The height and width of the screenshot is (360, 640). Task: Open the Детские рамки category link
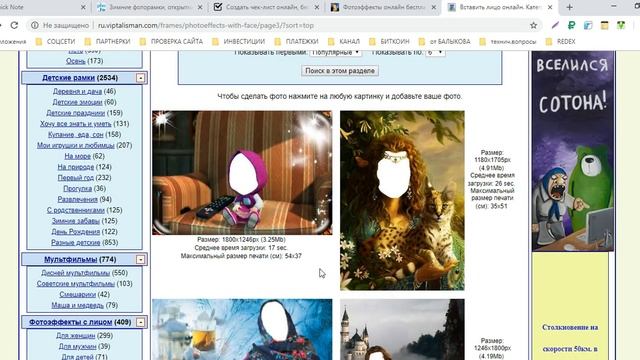click(x=68, y=78)
